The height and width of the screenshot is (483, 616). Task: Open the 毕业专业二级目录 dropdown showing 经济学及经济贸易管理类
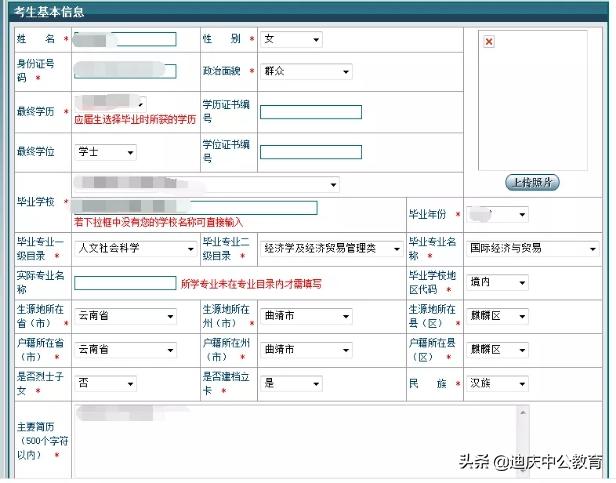pyautogui.click(x=332, y=248)
